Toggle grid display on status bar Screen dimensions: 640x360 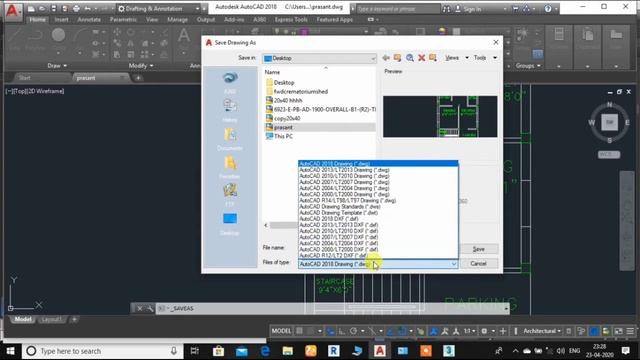pyautogui.click(x=300, y=331)
